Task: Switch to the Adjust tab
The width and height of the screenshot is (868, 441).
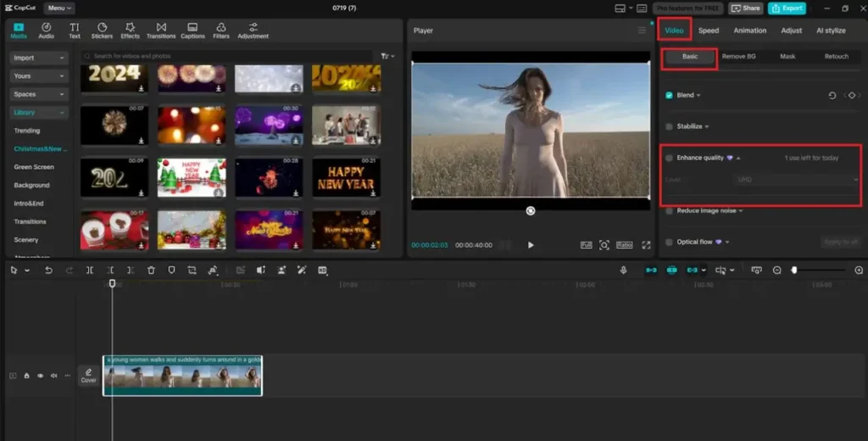Action: (791, 31)
